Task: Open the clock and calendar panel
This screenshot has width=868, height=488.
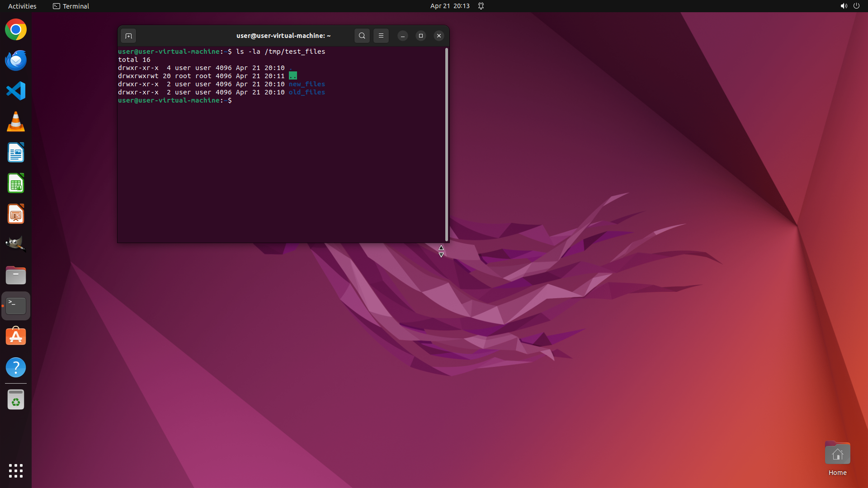Action: 449,6
